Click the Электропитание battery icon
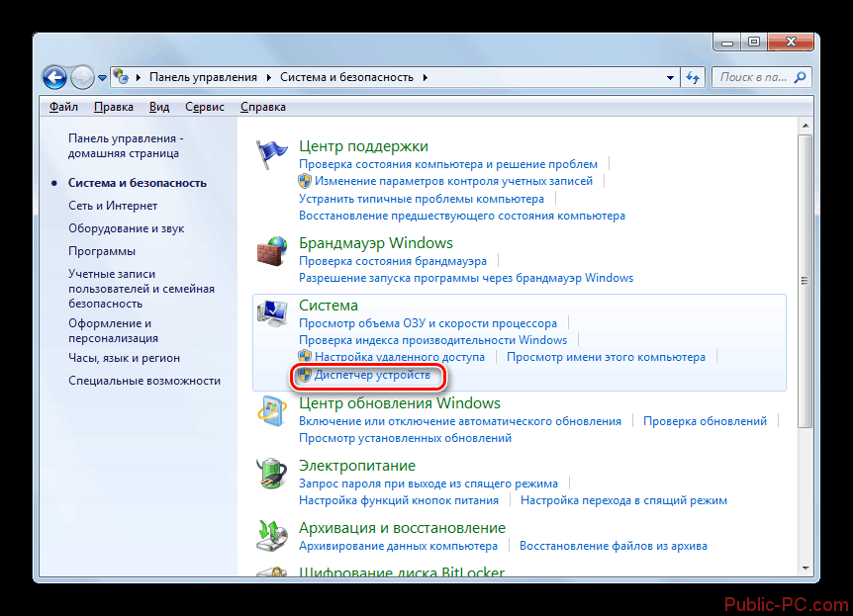The height and width of the screenshot is (616, 853). click(271, 473)
